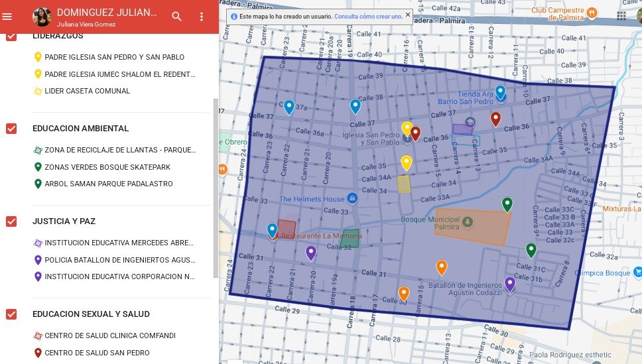Click yellow pin near Calle 35

(406, 163)
